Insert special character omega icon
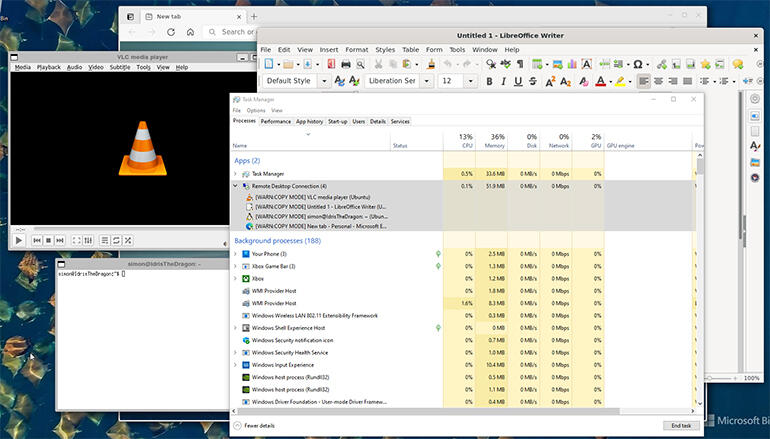The height and width of the screenshot is (439, 770). [x=638, y=64]
